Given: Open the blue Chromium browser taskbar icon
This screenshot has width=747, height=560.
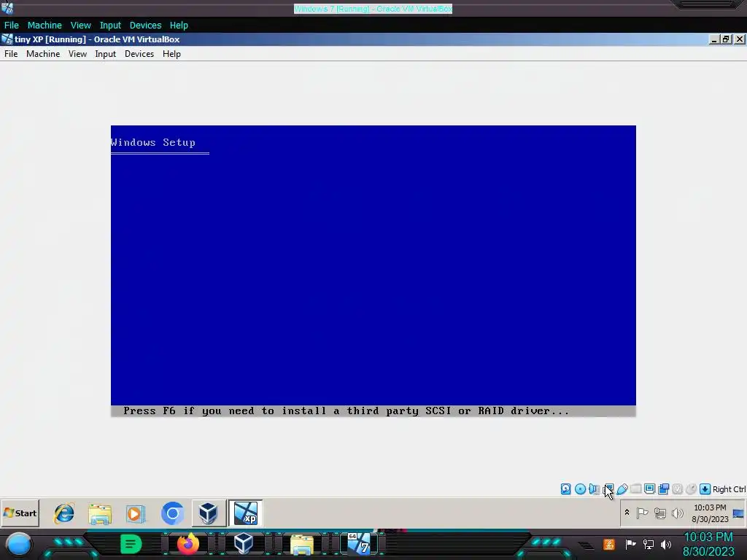Looking at the screenshot, I should tap(172, 513).
